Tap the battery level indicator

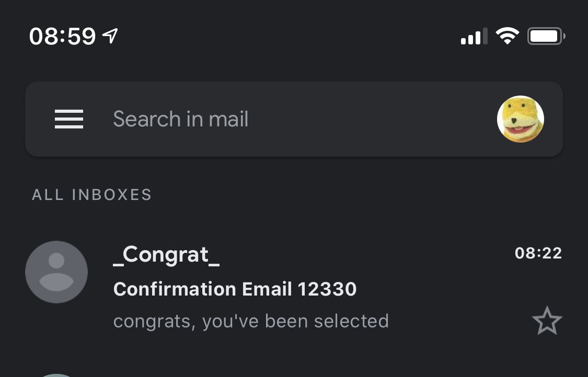[x=546, y=36]
